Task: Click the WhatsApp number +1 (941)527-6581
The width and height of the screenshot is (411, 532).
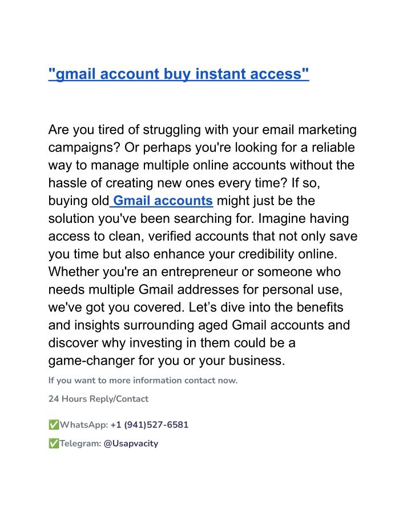Action: click(x=150, y=425)
